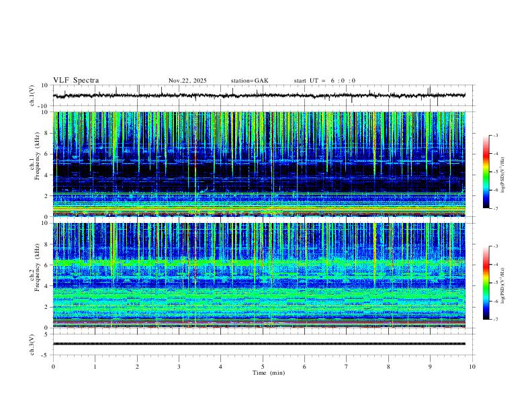The image size is (532, 411).
Task: Click time axis tick label "1"
Action: [95, 367]
